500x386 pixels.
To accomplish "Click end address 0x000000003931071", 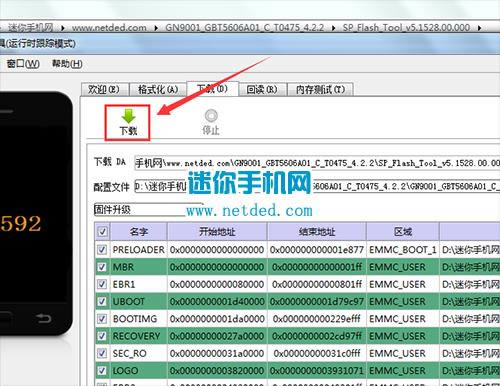I will (x=317, y=371).
